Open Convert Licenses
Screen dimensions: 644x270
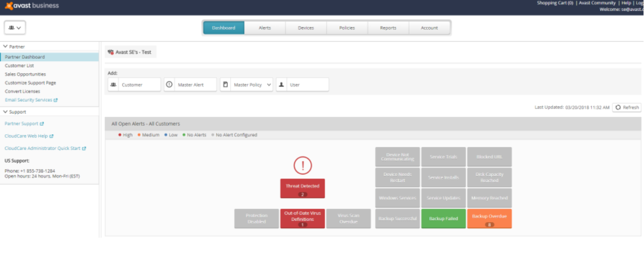22,91
